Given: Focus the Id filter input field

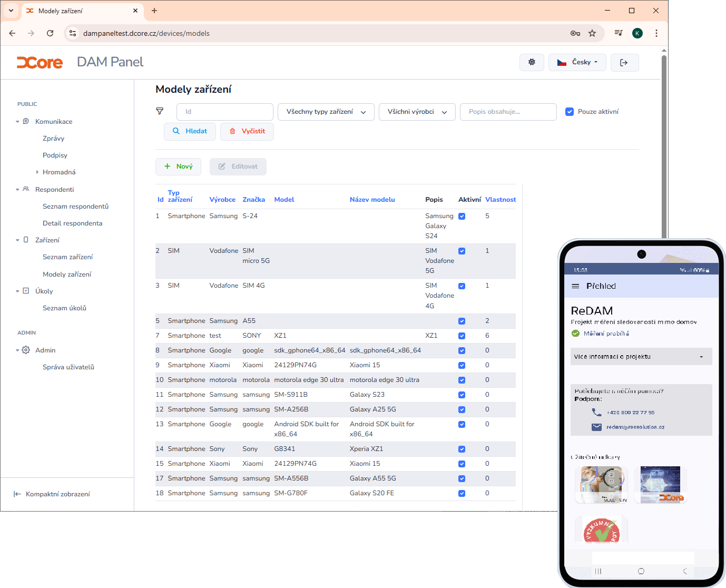Looking at the screenshot, I should (225, 112).
